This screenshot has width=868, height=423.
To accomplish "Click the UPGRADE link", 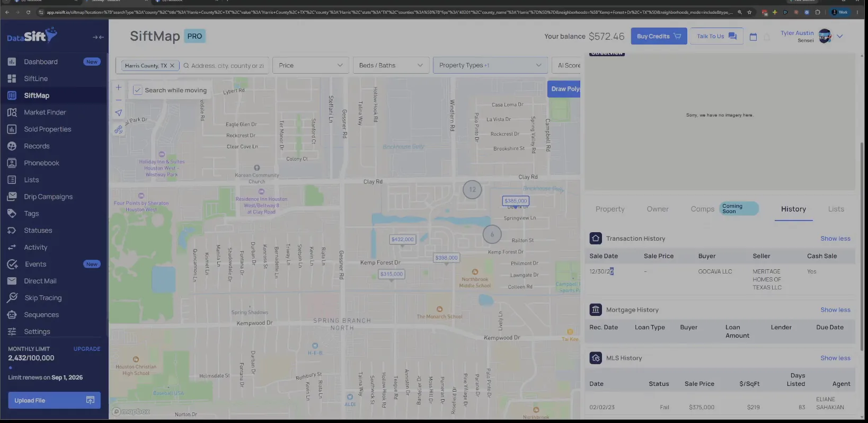I will 87,349.
